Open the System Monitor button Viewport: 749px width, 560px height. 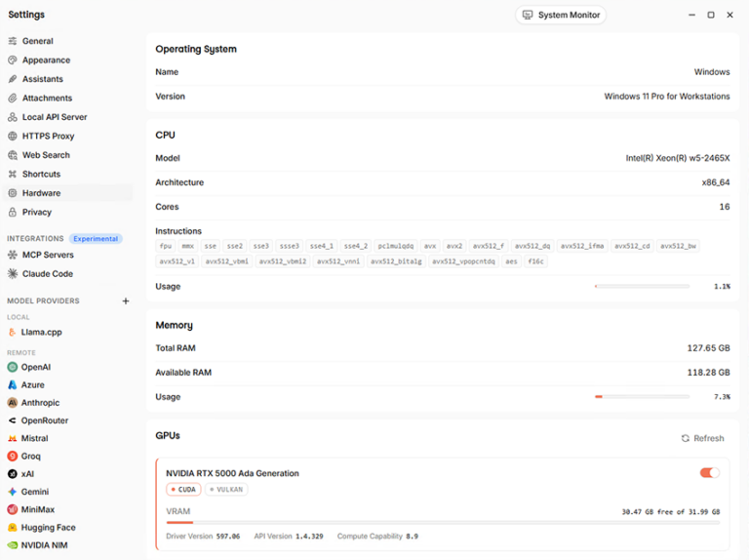pos(561,15)
